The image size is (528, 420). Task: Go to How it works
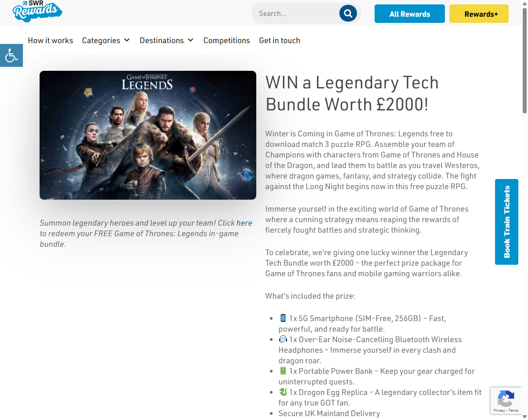click(51, 40)
